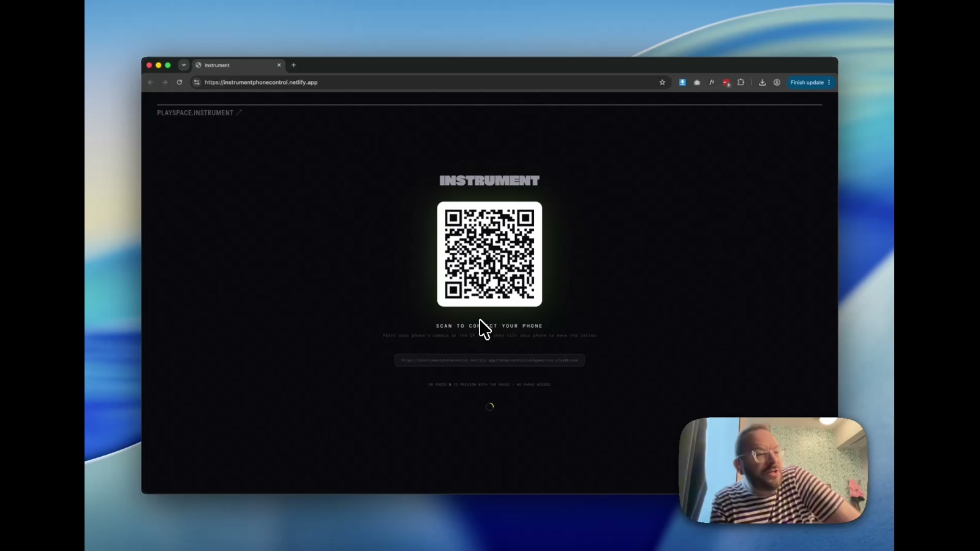This screenshot has width=980, height=551.
Task: Click the "Point your phone's camera" instruction line
Action: (x=489, y=335)
